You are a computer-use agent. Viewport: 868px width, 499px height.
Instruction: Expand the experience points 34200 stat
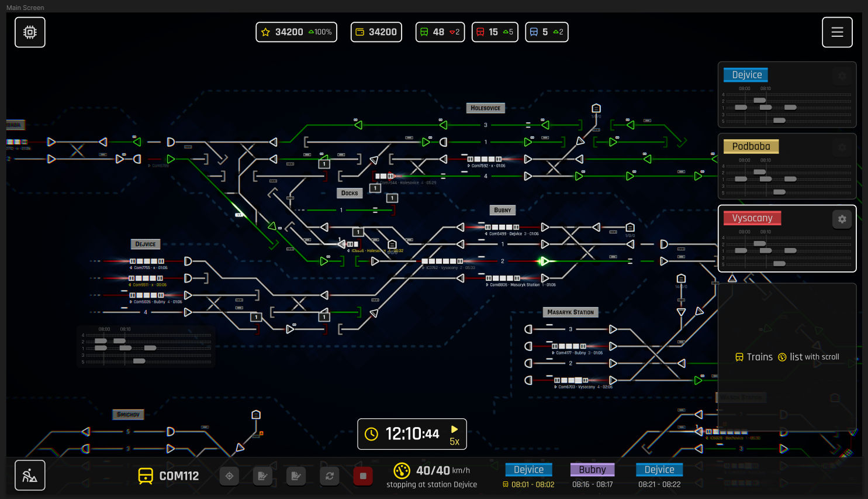click(x=296, y=32)
